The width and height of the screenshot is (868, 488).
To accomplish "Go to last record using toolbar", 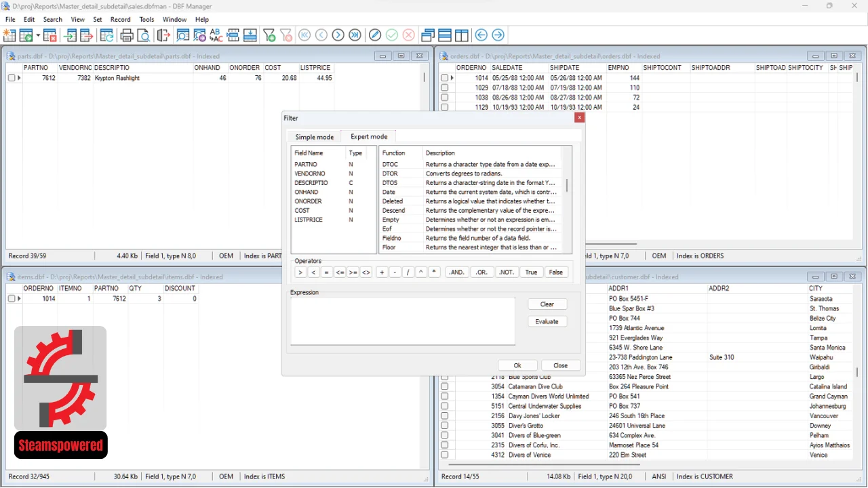I will point(355,35).
